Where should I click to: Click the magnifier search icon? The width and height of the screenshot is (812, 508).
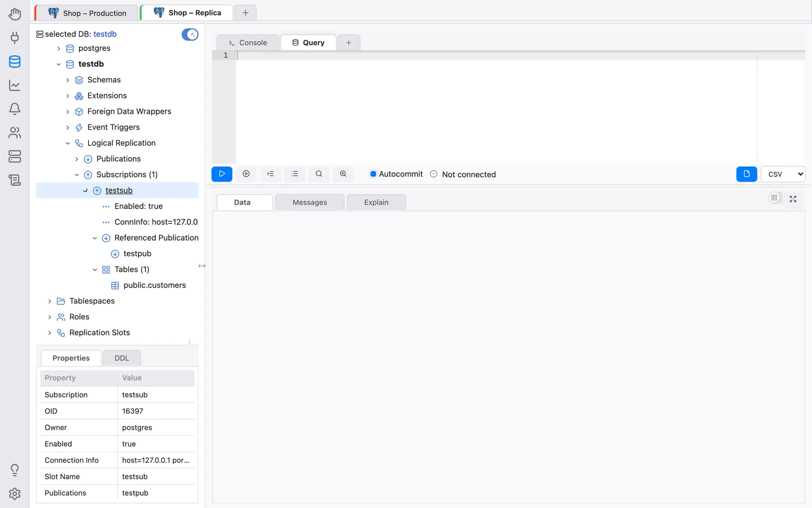[x=319, y=174]
